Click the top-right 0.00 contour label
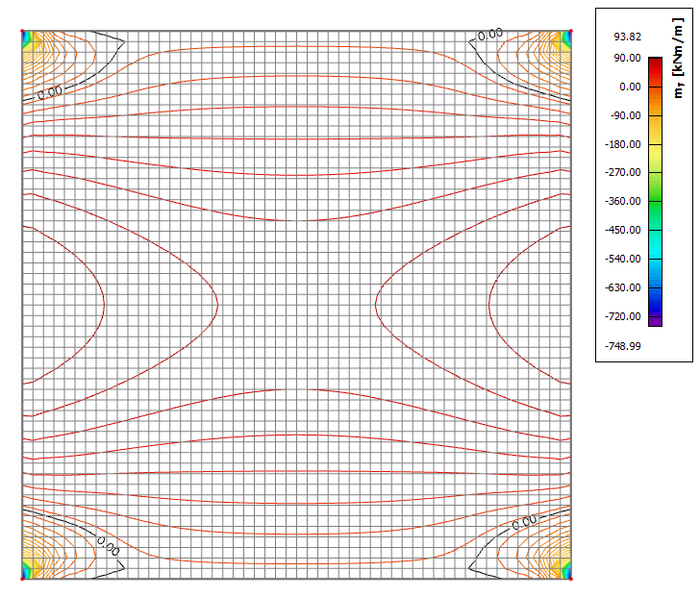This screenshot has height=597, width=700. (489, 35)
